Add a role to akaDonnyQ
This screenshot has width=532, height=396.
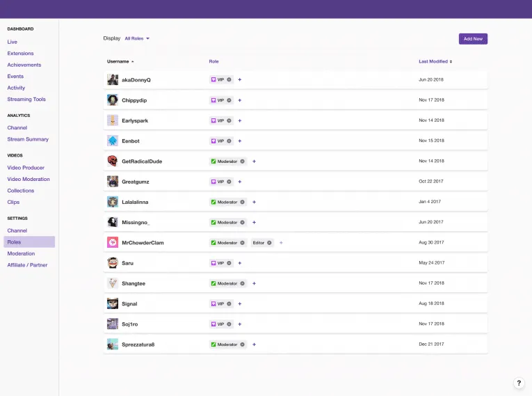point(239,80)
